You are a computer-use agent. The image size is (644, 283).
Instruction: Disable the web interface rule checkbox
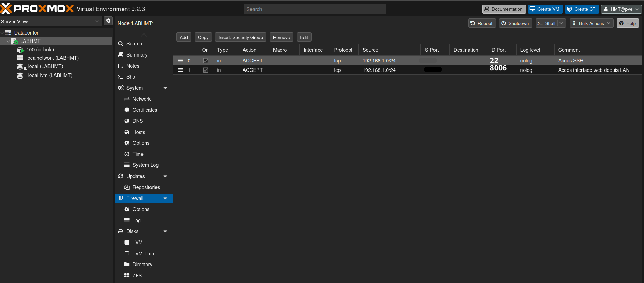point(206,70)
